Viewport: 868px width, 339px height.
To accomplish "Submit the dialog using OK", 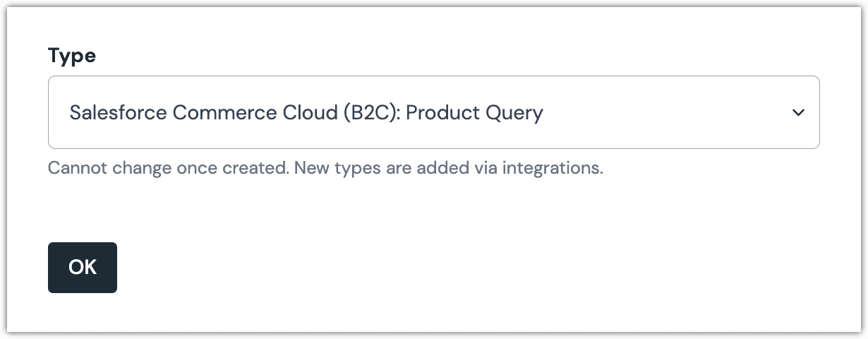I will [83, 267].
